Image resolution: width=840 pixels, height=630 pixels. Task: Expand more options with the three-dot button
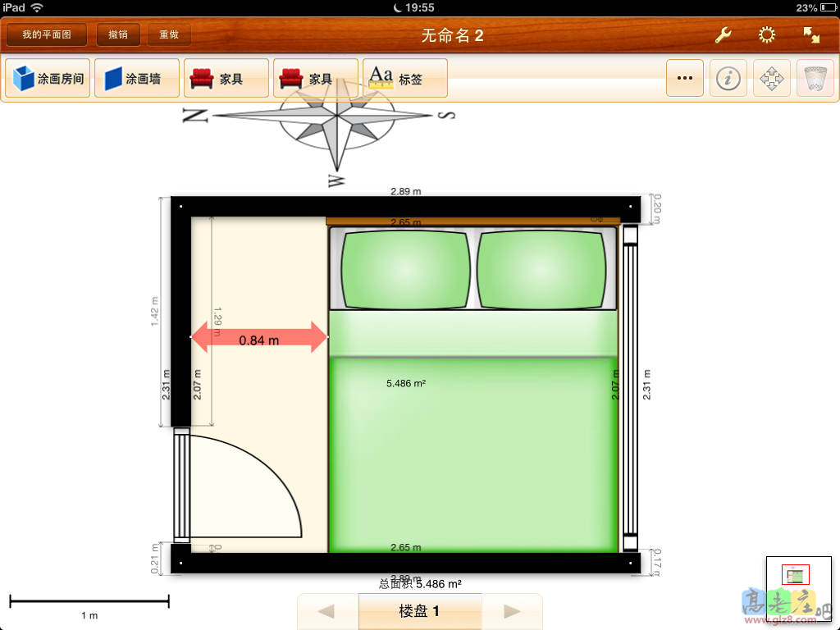pyautogui.click(x=685, y=79)
